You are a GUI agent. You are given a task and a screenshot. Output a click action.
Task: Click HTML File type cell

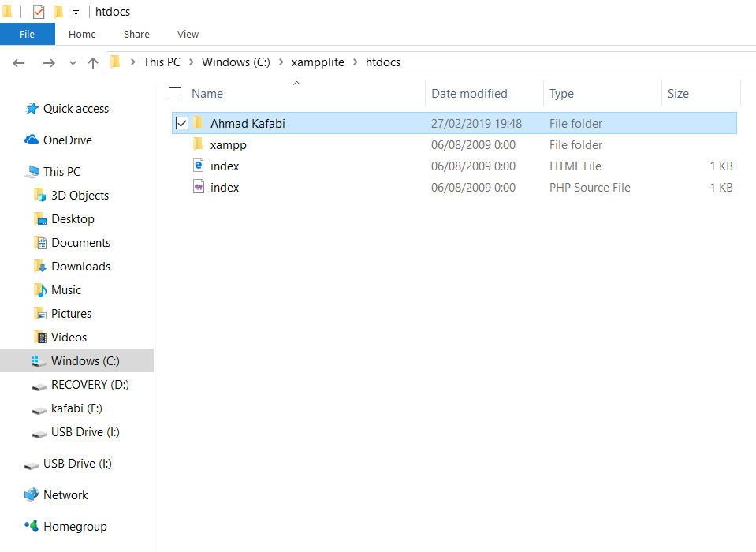(575, 166)
